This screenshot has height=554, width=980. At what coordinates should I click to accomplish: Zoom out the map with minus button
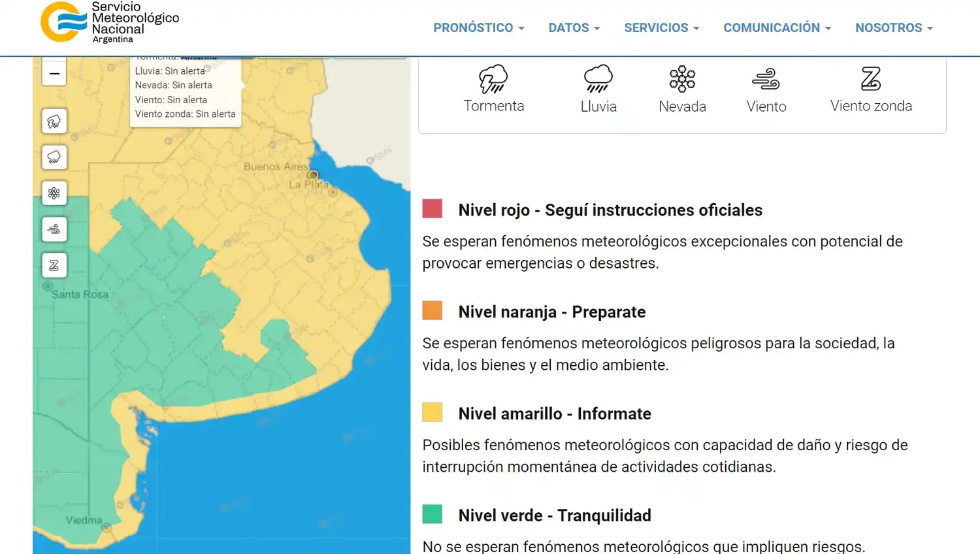pyautogui.click(x=54, y=73)
